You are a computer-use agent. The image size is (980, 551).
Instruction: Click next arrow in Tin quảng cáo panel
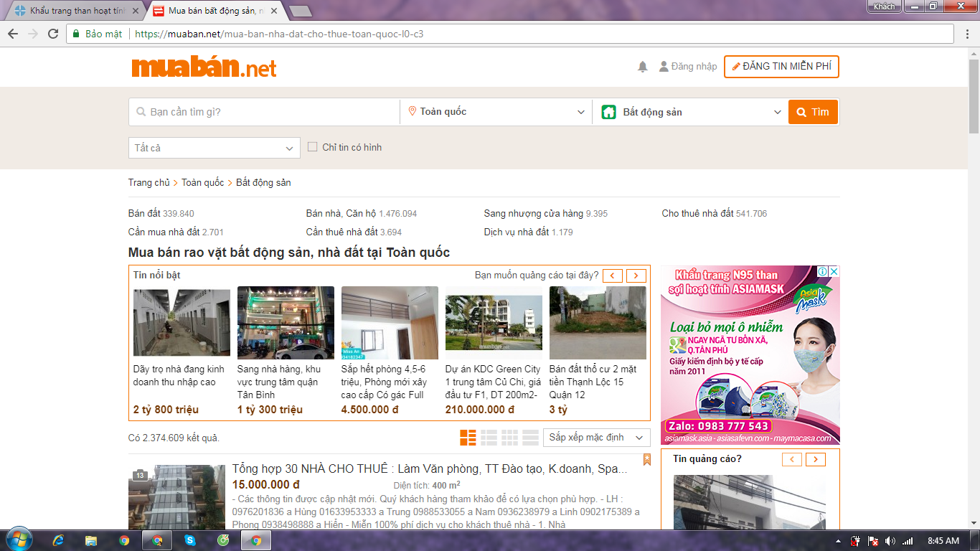pyautogui.click(x=816, y=459)
